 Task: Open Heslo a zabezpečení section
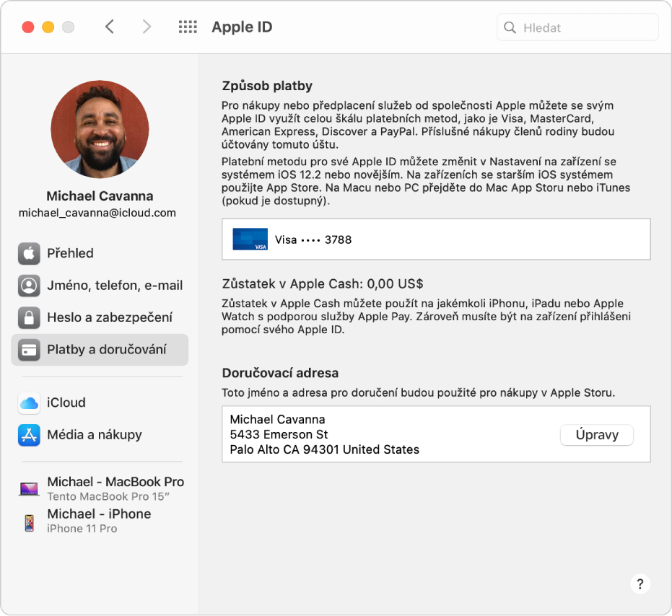click(x=100, y=317)
